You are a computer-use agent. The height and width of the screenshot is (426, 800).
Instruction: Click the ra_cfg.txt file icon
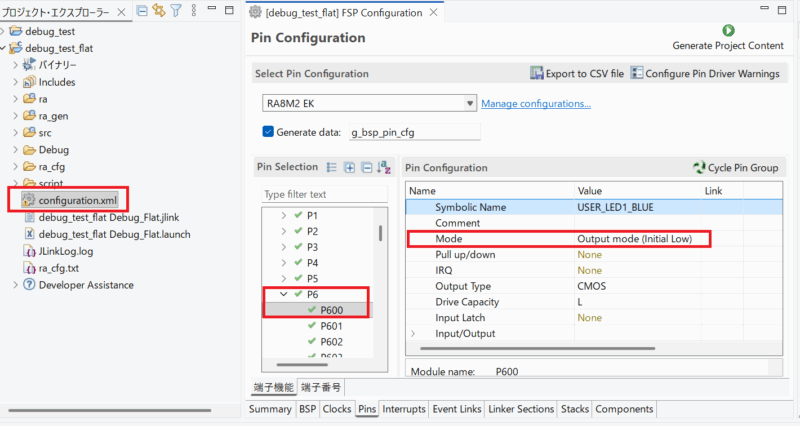point(30,268)
